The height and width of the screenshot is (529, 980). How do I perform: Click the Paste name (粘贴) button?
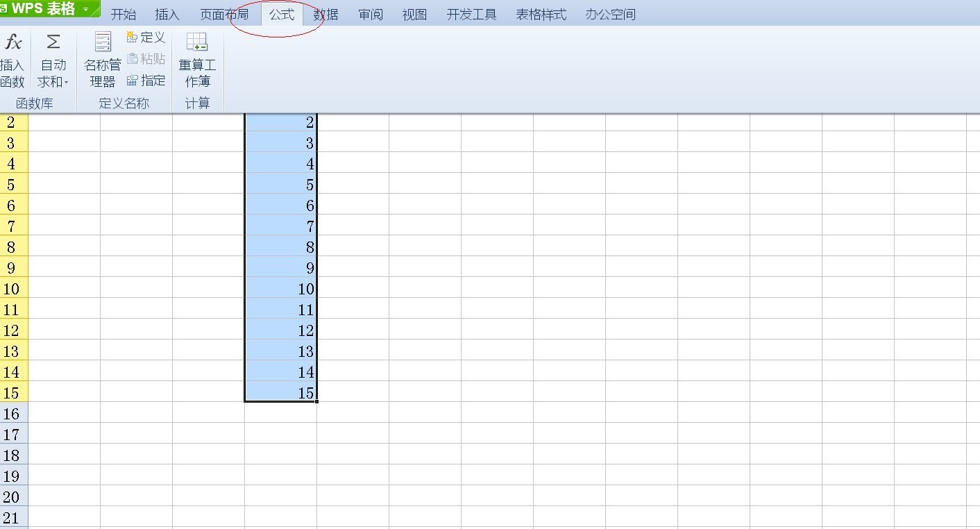146,59
